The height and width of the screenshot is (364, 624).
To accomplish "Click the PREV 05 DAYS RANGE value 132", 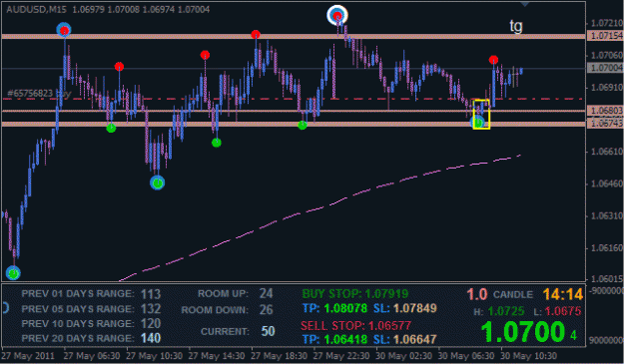I will [151, 309].
